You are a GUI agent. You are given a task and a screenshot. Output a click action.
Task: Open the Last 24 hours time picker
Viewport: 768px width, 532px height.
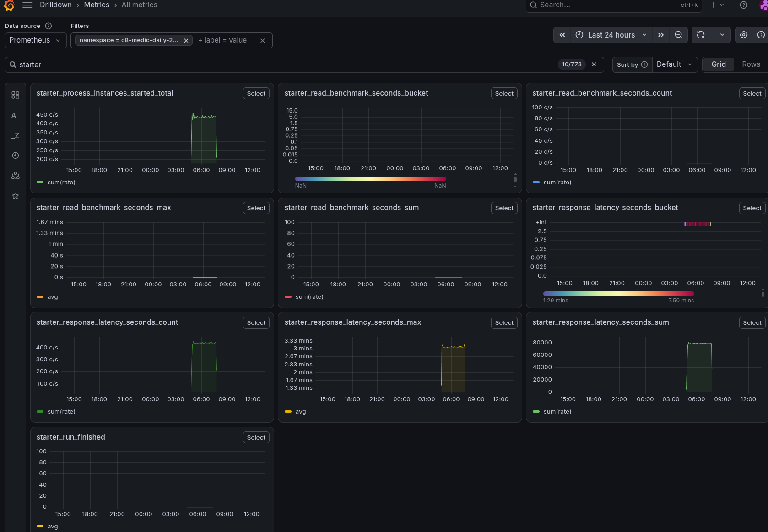611,35
